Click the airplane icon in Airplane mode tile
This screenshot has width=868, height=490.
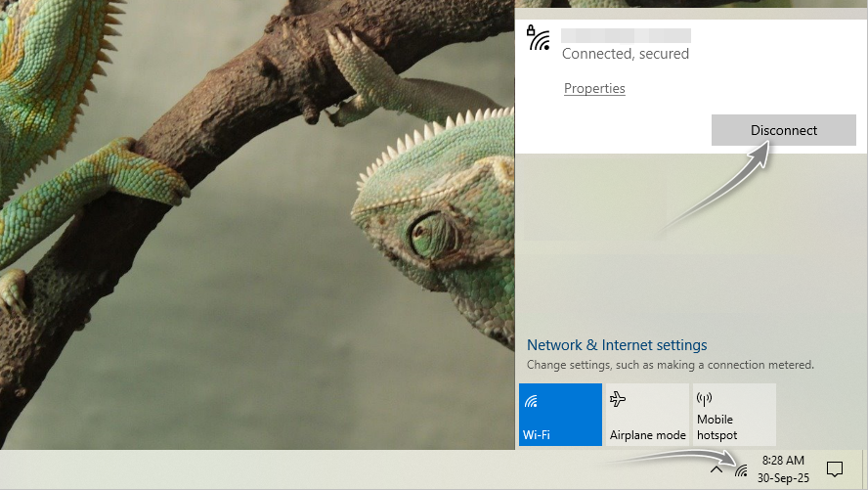618,399
